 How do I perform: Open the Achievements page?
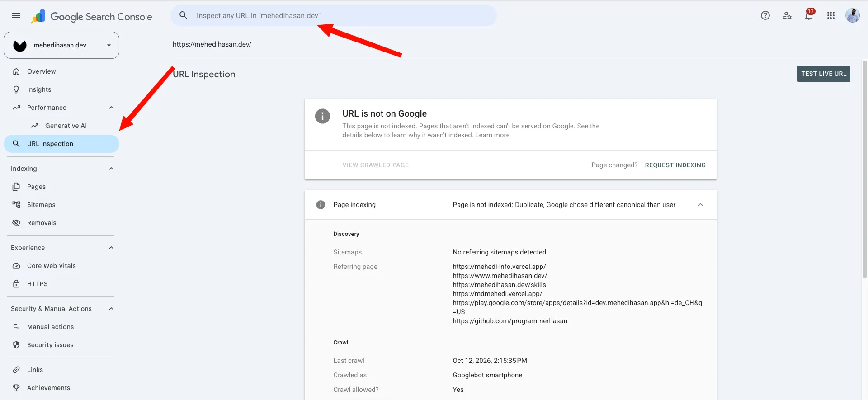tap(61, 388)
